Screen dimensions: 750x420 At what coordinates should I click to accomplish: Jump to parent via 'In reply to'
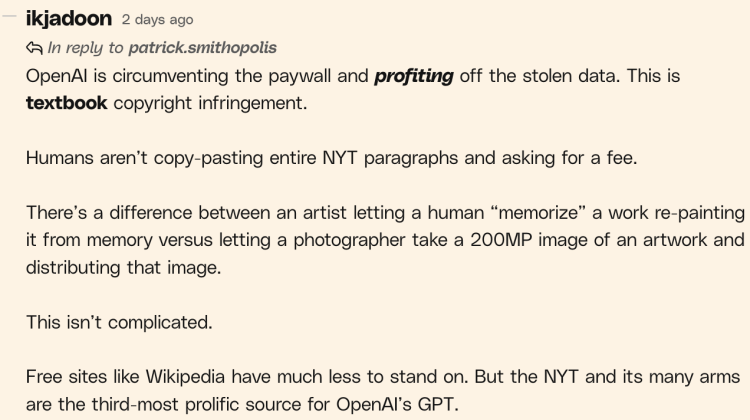tap(85, 48)
